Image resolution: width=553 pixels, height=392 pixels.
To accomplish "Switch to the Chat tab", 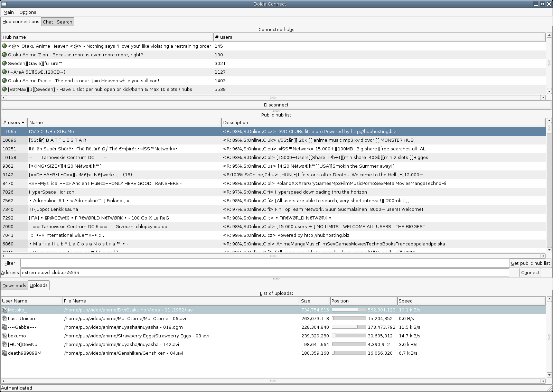I will coord(48,22).
